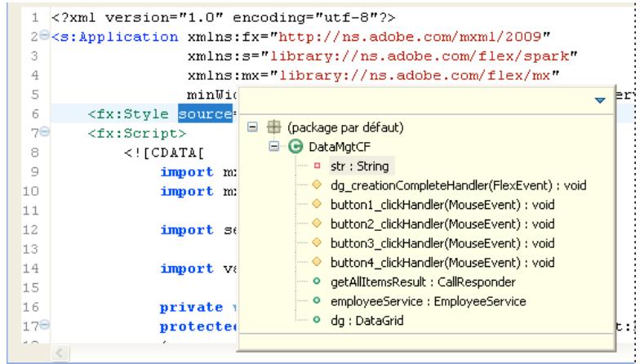Click the (package par défaut) label
Viewport: 640px width, 364px height.
point(345,127)
